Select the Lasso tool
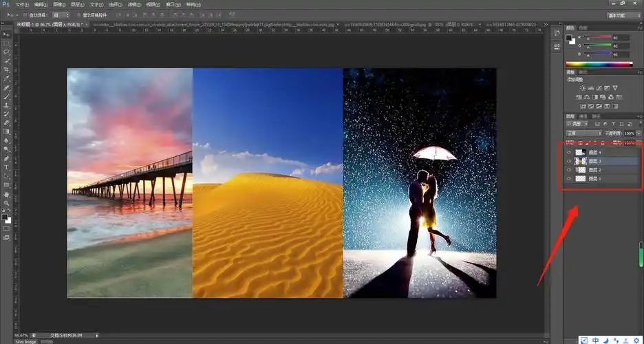The height and width of the screenshot is (344, 644). point(7,52)
